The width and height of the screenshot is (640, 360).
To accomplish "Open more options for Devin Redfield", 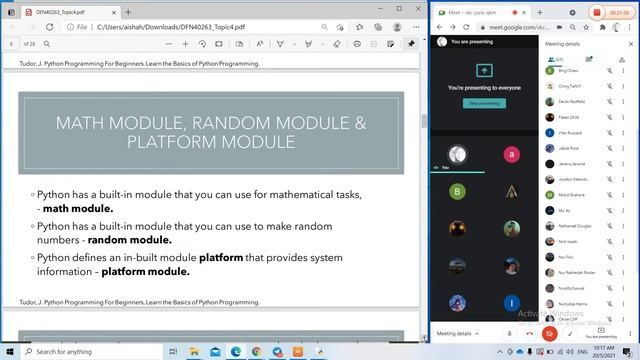I will [x=623, y=102].
